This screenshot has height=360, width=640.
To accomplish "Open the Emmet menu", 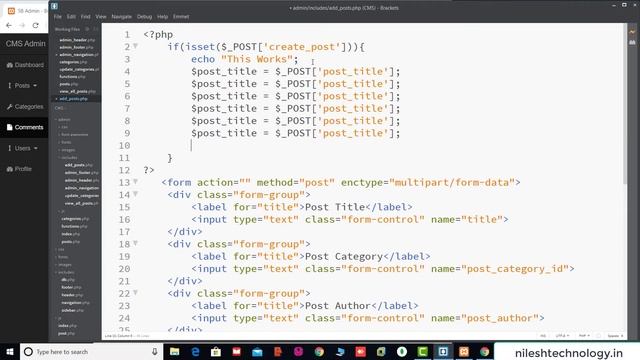I will [181, 17].
